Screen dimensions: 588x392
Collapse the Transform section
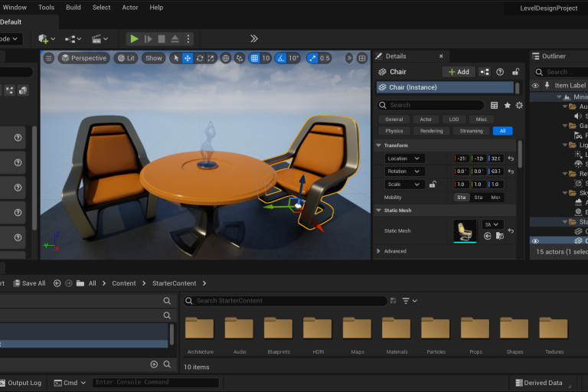click(x=378, y=145)
